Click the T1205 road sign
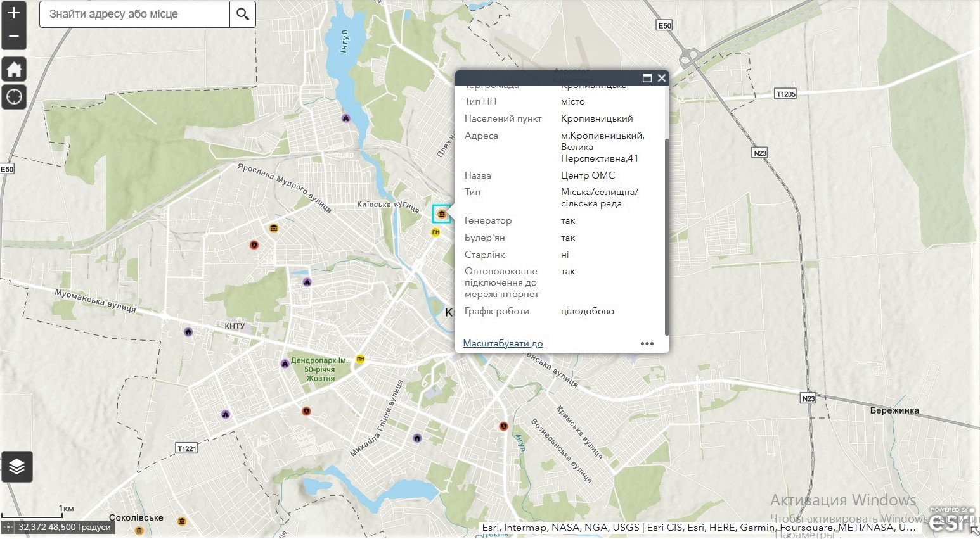980x539 pixels. 785,94
